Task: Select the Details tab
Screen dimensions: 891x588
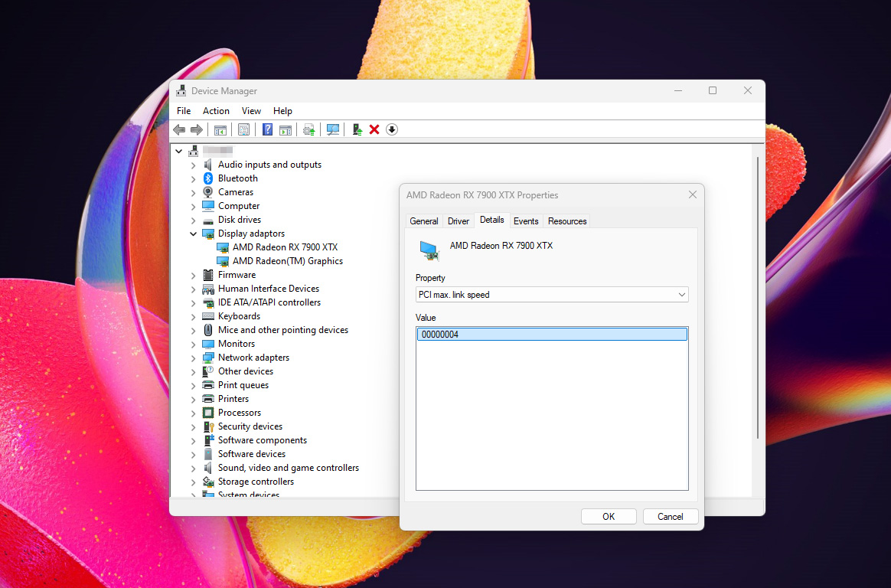Action: (x=492, y=220)
